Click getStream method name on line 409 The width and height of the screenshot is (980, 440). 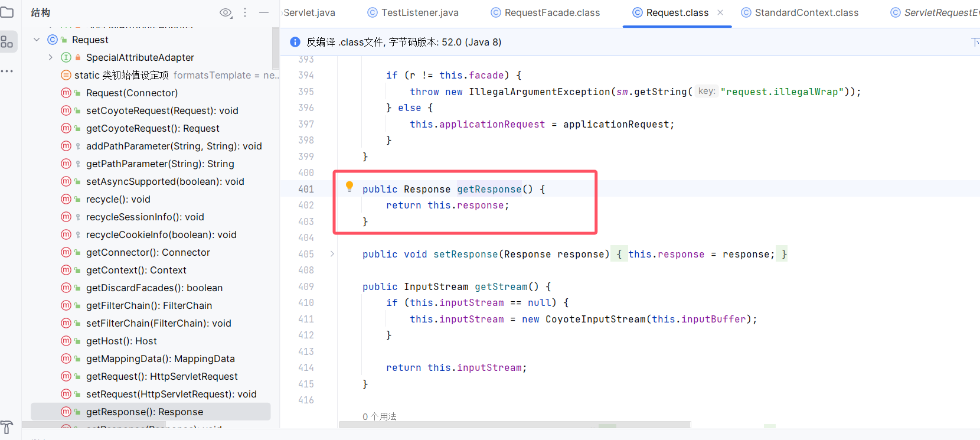[x=501, y=286]
